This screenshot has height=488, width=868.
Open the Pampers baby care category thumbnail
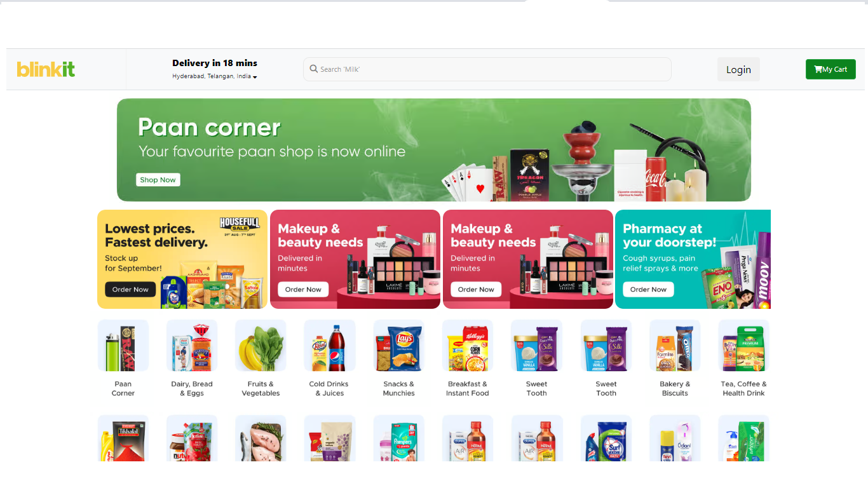tap(398, 438)
